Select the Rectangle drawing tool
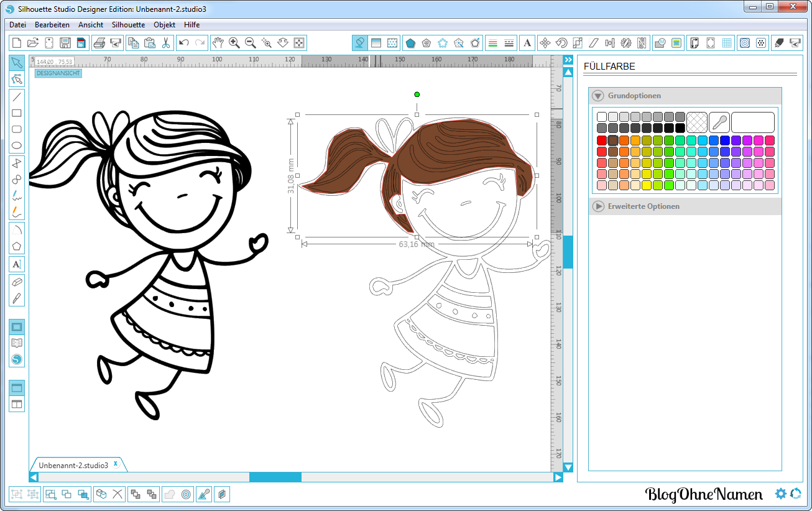 (x=17, y=113)
